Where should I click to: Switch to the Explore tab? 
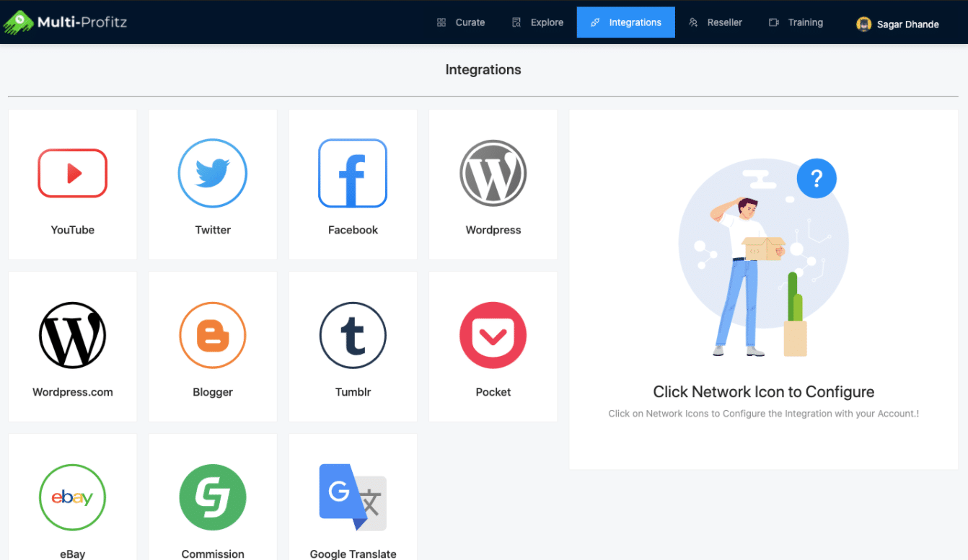pyautogui.click(x=537, y=22)
